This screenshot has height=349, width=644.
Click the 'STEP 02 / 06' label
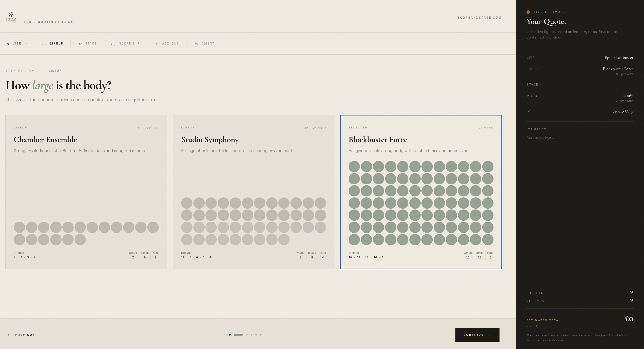coord(20,71)
